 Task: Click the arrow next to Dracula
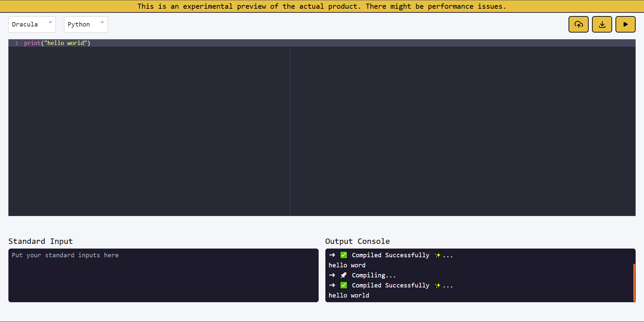point(50,22)
